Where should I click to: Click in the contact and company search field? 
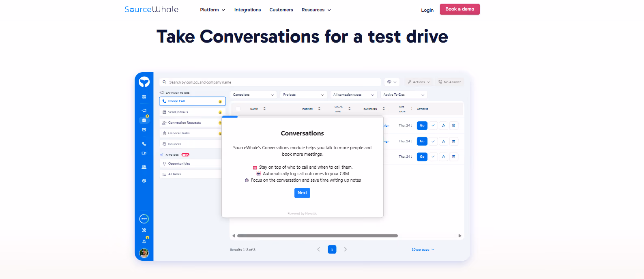(x=270, y=82)
